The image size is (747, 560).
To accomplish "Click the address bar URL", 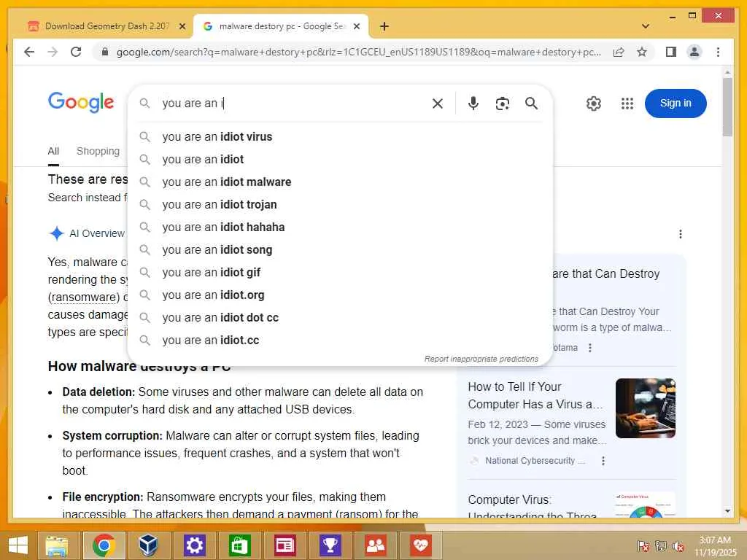I will 358,52.
